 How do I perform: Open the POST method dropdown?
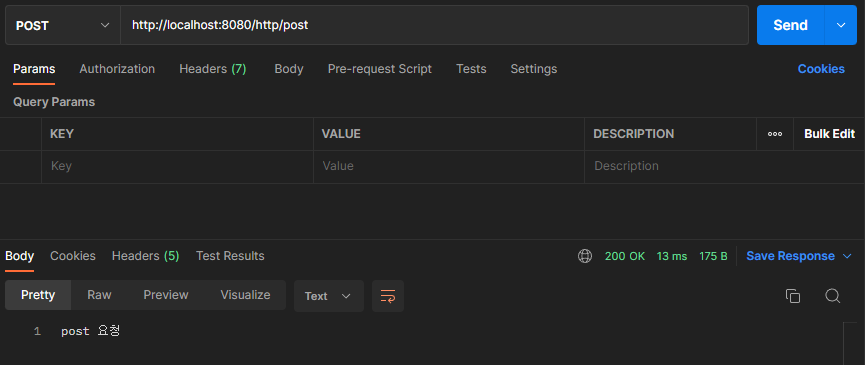pyautogui.click(x=63, y=25)
